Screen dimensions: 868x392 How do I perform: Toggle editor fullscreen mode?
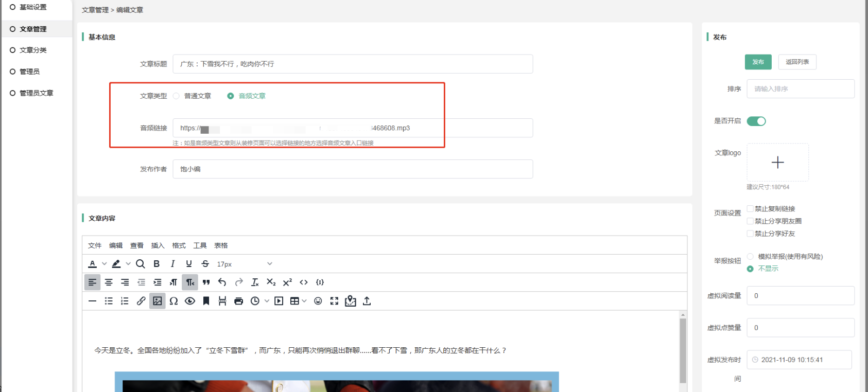tap(335, 301)
